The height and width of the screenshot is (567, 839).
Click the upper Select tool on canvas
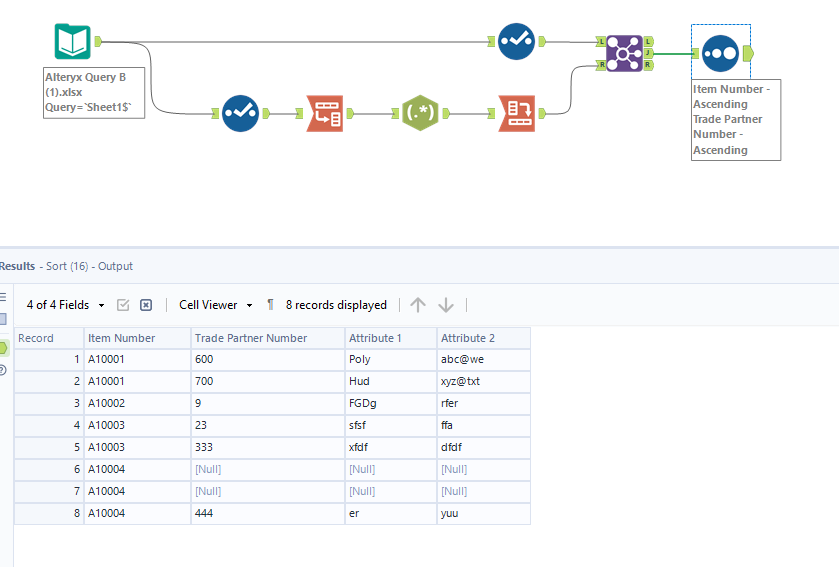(x=515, y=42)
